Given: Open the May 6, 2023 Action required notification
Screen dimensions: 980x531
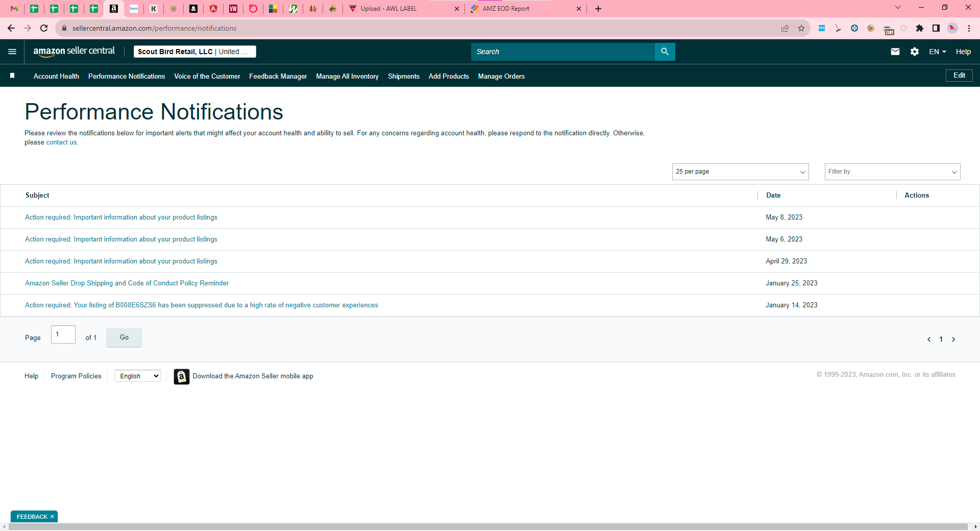Looking at the screenshot, I should [121, 239].
